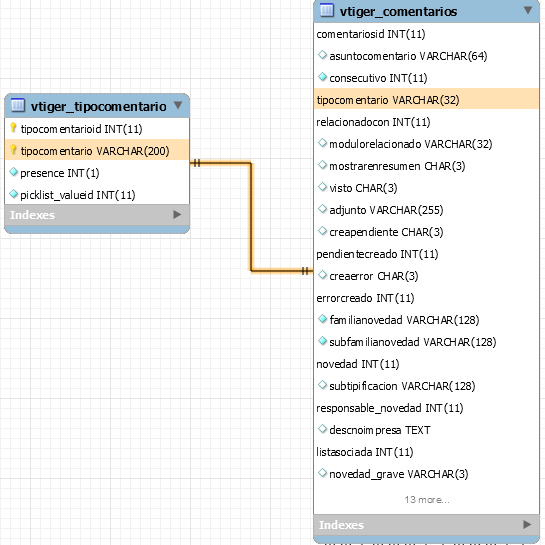Click diamond icon beside descnoimpresa TEXT

[x=323, y=429]
